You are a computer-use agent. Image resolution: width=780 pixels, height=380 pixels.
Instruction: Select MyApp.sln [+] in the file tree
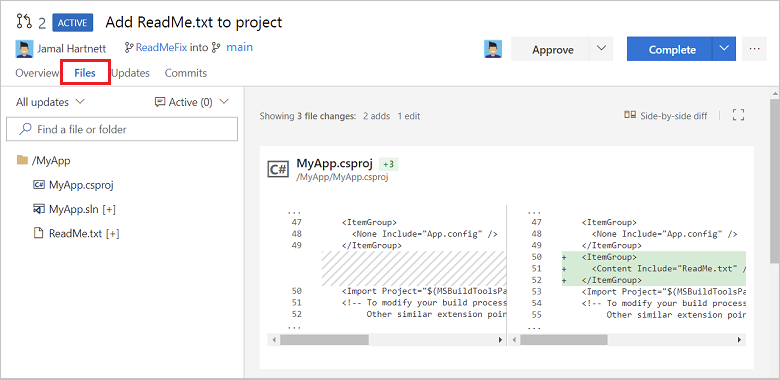82,209
